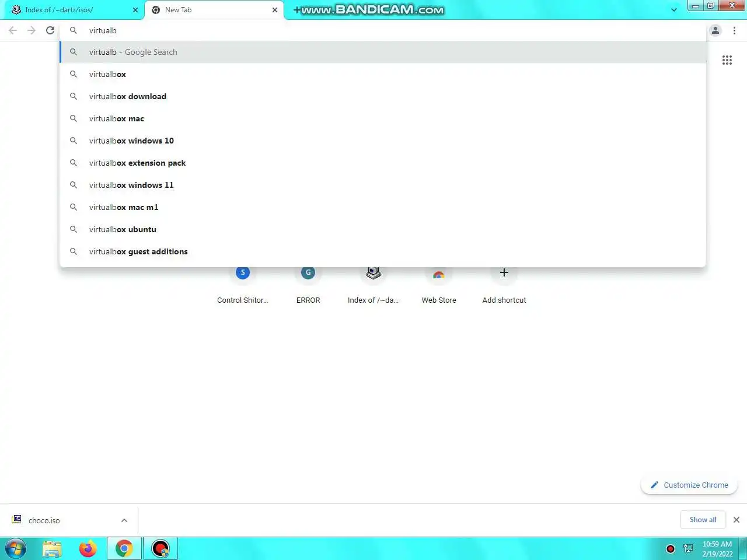Image resolution: width=747 pixels, height=560 pixels.
Task: Open the 'Index of /~da...' shortcut
Action: 373,286
